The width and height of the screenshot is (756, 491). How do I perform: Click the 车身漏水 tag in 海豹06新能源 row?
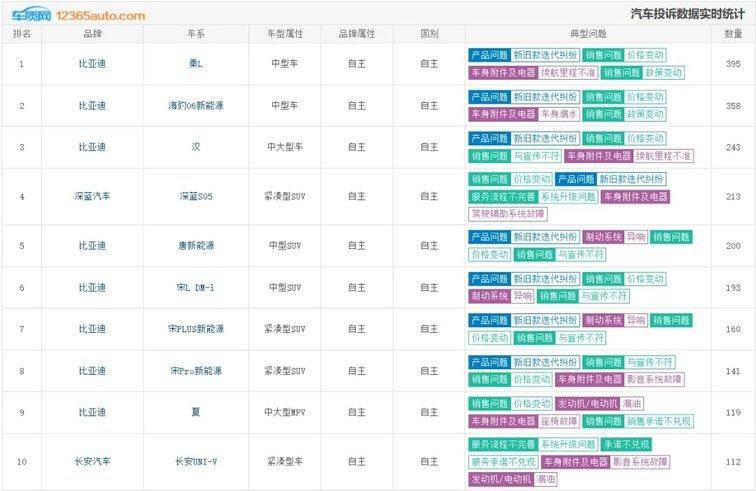pyautogui.click(x=559, y=114)
